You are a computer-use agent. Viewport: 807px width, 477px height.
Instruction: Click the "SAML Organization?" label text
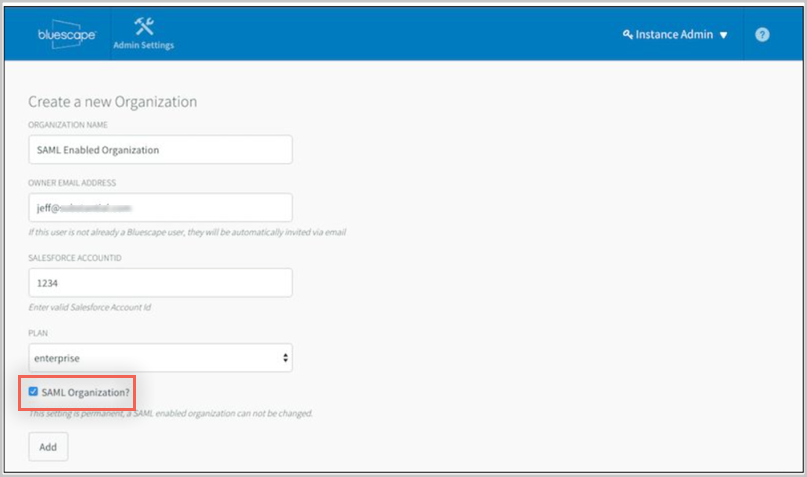click(x=86, y=392)
